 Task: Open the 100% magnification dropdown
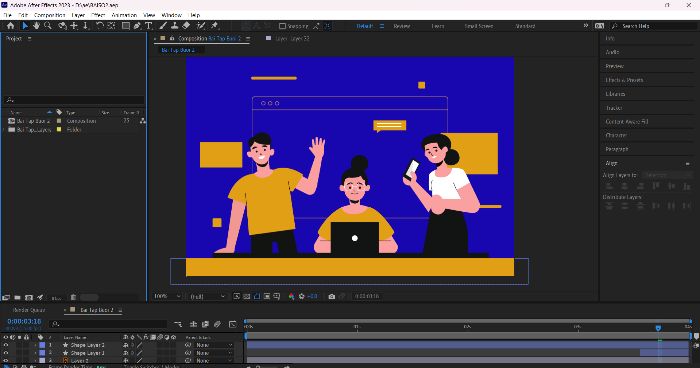(x=167, y=296)
